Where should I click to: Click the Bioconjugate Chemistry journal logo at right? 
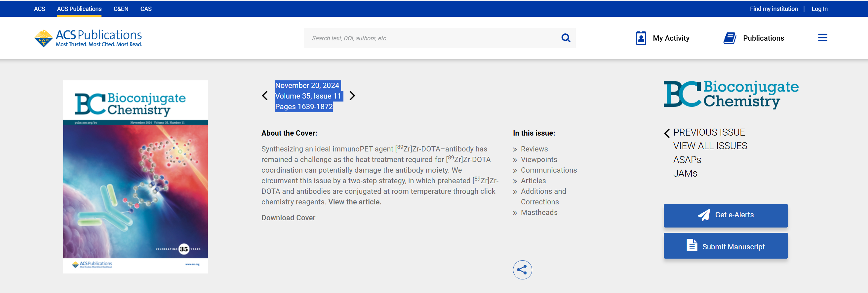[x=731, y=94]
